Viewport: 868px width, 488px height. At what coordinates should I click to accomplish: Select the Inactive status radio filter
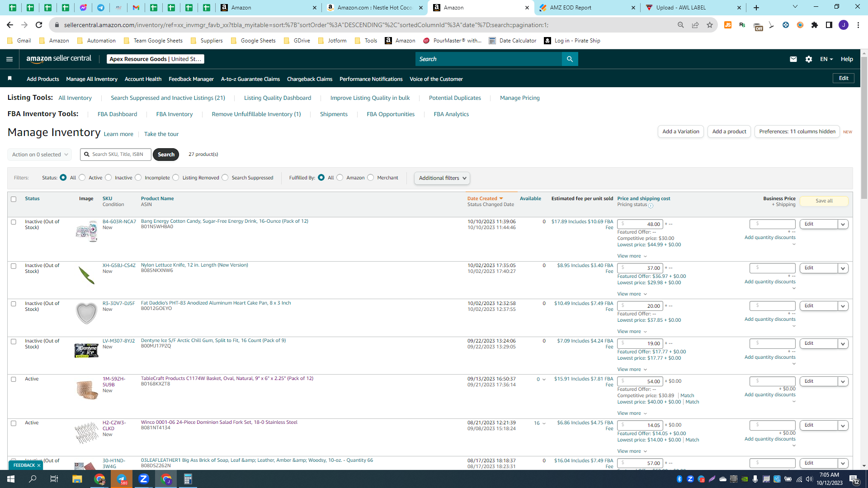click(x=108, y=178)
